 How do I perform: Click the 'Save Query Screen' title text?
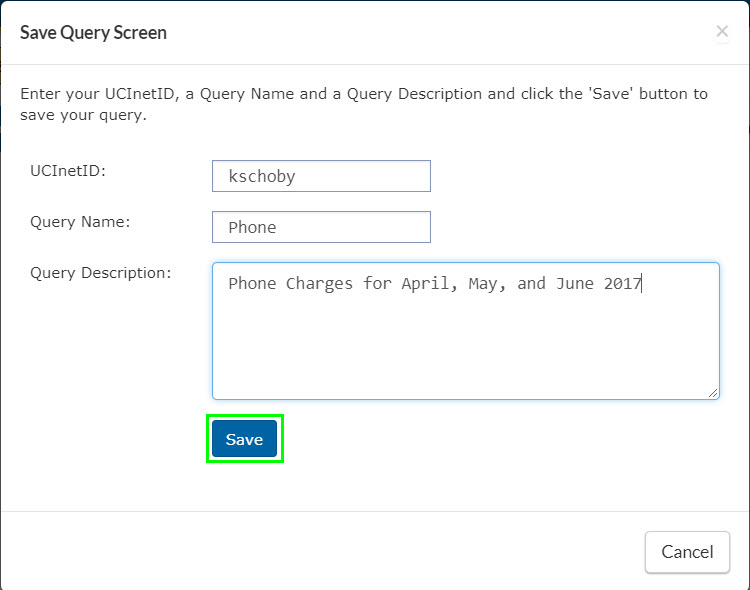[x=93, y=33]
